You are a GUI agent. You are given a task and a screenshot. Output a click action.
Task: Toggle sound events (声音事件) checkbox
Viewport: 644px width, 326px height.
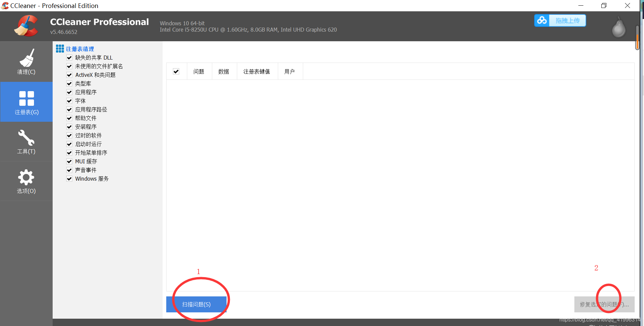click(x=69, y=170)
